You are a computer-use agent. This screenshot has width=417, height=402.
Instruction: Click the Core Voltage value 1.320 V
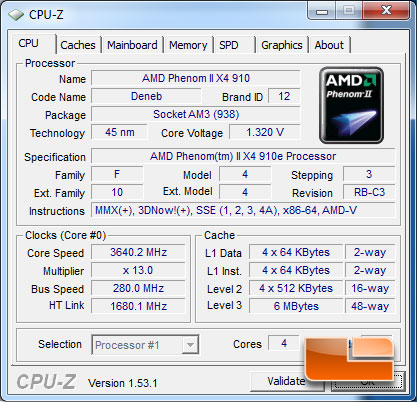pyautogui.click(x=265, y=132)
